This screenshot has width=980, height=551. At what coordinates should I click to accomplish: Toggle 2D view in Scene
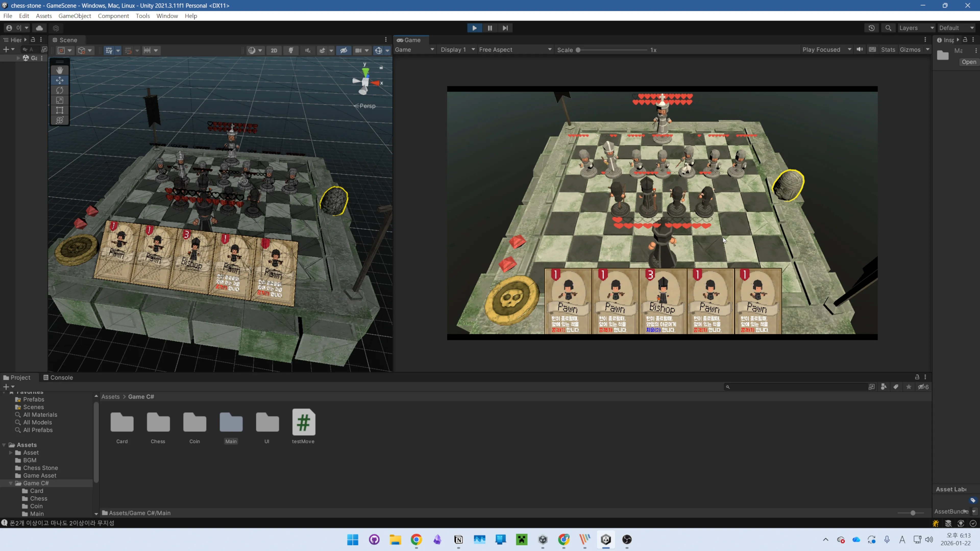pyautogui.click(x=274, y=50)
